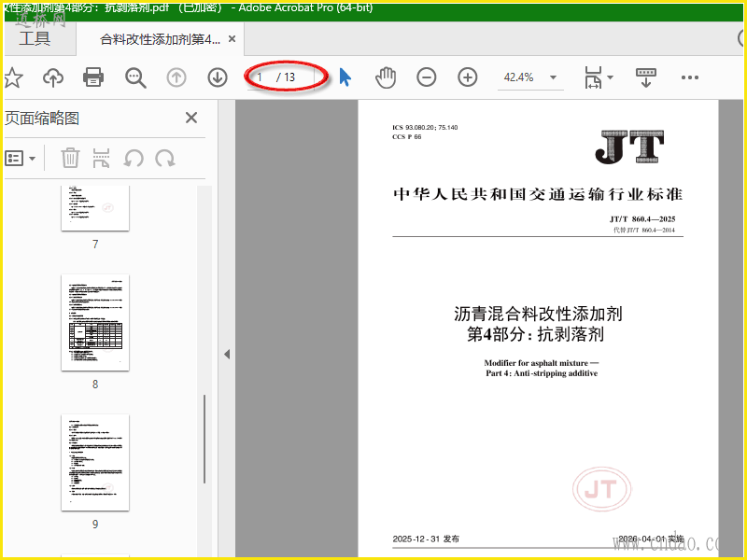Select the page 9 thumbnail
This screenshot has height=560, width=747.
(95, 462)
